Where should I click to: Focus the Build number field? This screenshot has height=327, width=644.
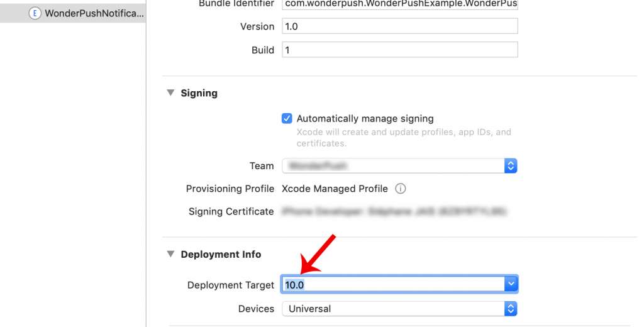coord(399,50)
